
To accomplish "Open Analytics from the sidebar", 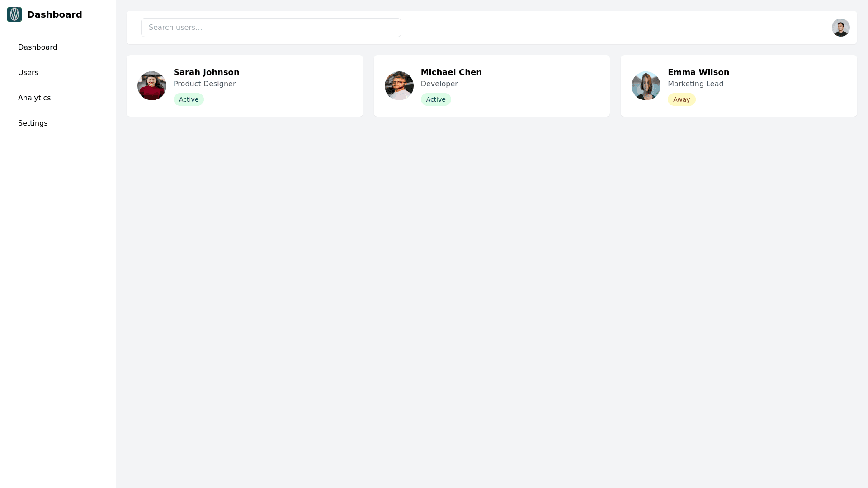I will coord(34,98).
